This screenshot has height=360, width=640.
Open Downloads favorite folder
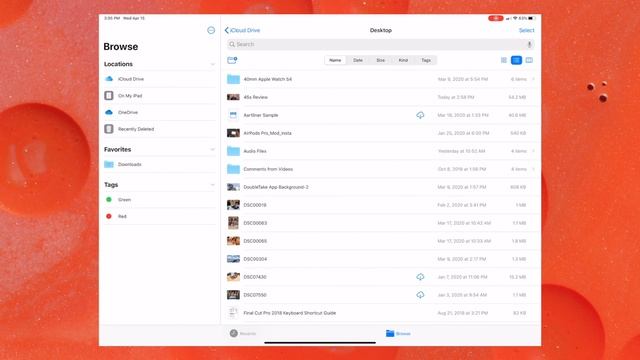[160, 164]
